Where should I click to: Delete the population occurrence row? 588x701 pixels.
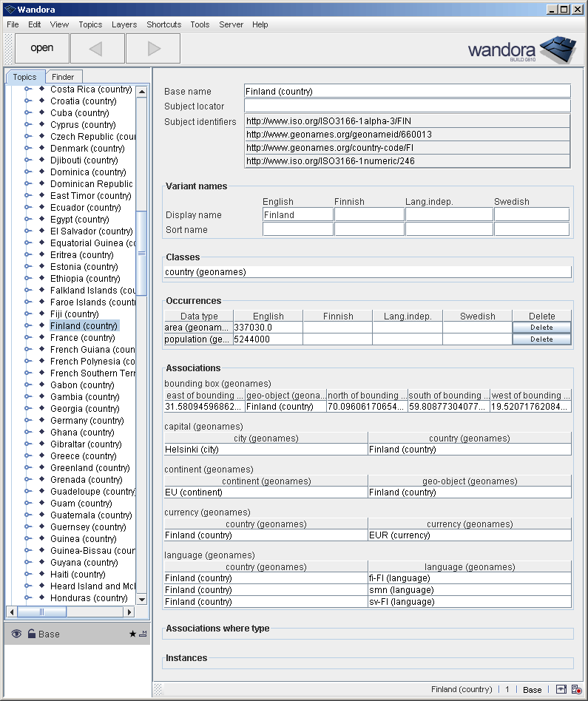click(541, 339)
